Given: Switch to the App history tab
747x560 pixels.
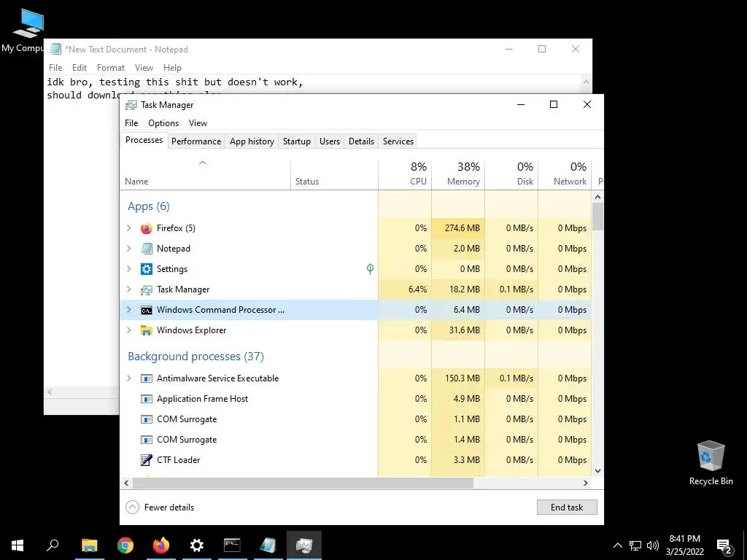Looking at the screenshot, I should pos(252,141).
